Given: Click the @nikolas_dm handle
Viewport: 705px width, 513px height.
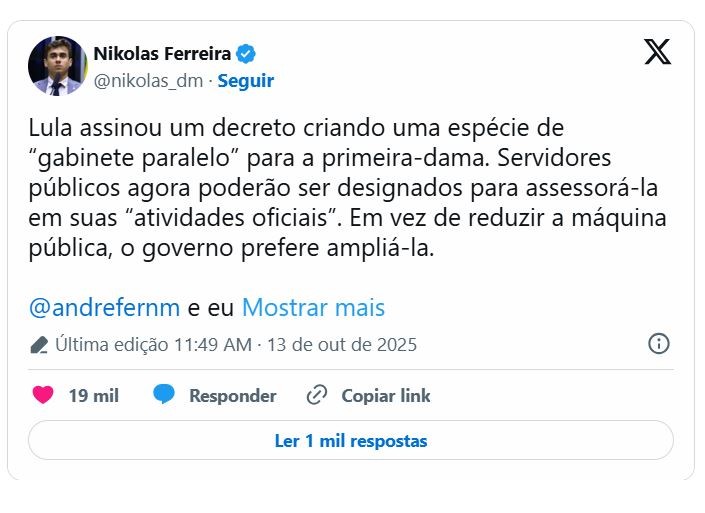Looking at the screenshot, I should [148, 81].
